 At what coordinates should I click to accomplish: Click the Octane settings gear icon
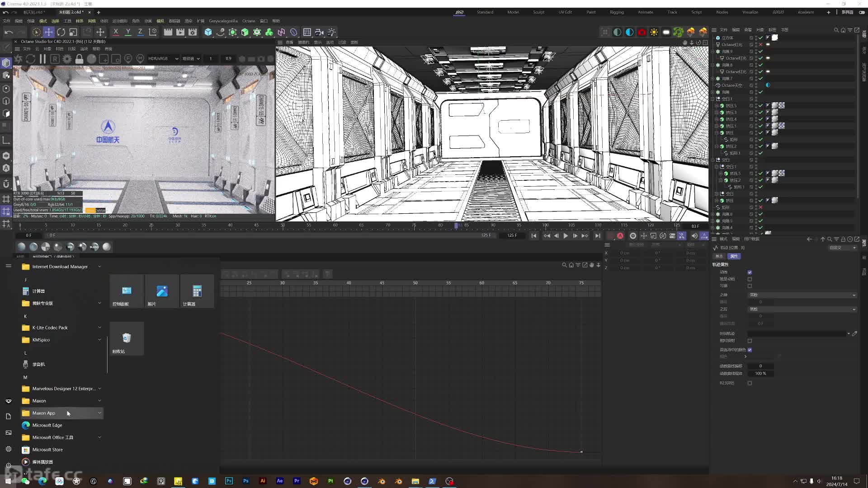(67, 59)
